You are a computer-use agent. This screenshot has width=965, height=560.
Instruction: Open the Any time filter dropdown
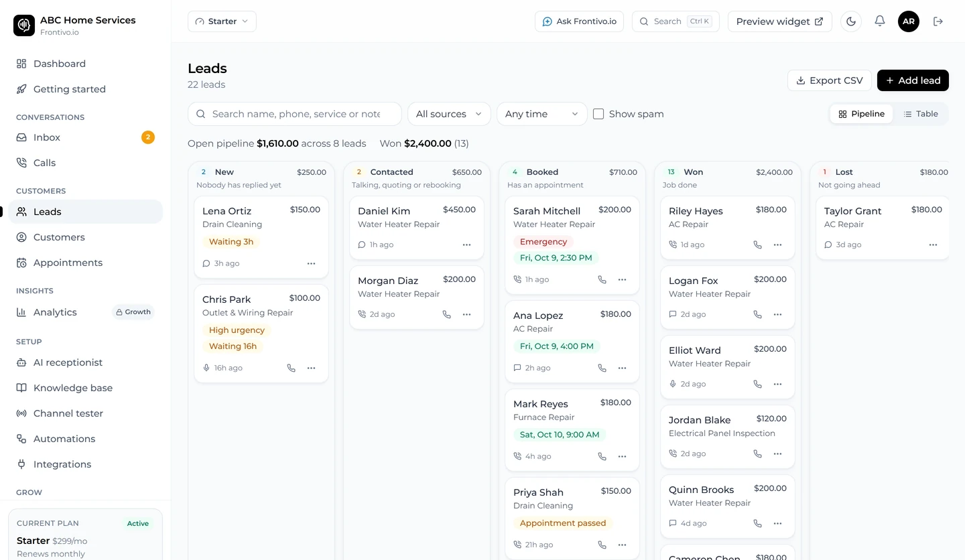(542, 114)
